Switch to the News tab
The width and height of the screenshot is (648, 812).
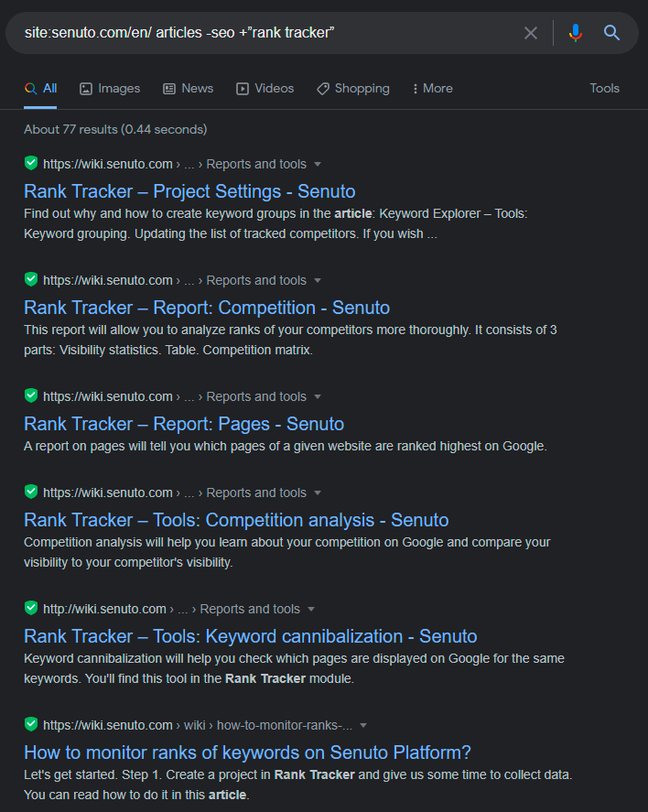pyautogui.click(x=189, y=89)
